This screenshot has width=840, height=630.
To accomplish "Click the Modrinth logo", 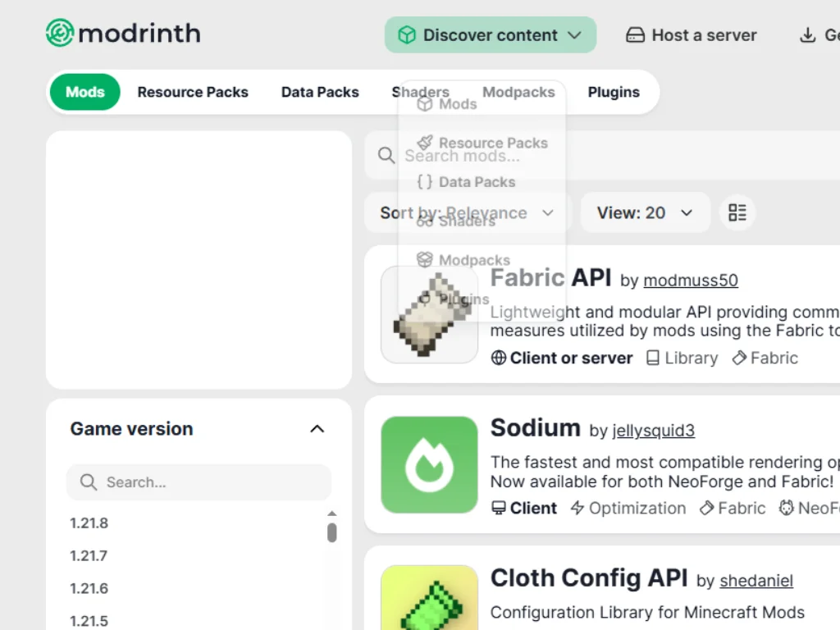I will [x=123, y=33].
